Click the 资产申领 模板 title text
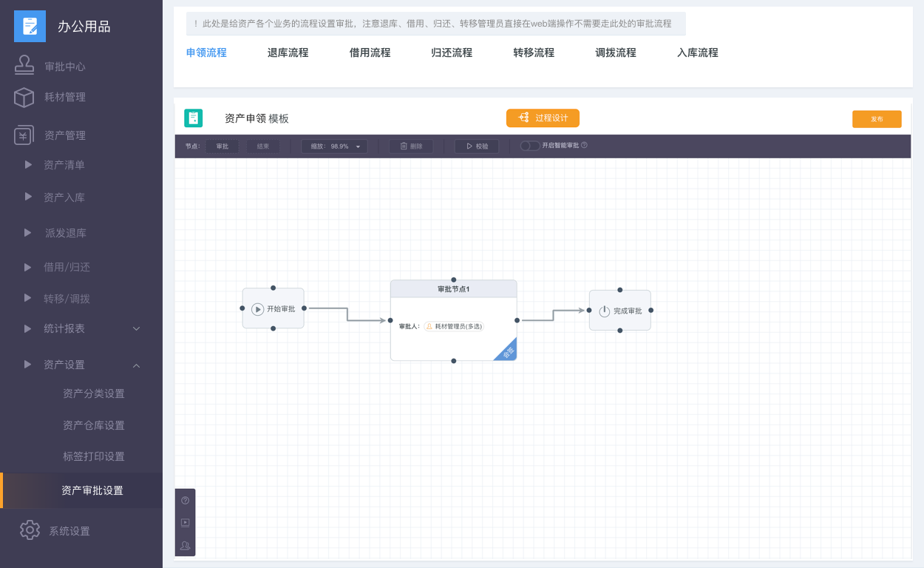Image resolution: width=924 pixels, height=568 pixels. (x=257, y=118)
